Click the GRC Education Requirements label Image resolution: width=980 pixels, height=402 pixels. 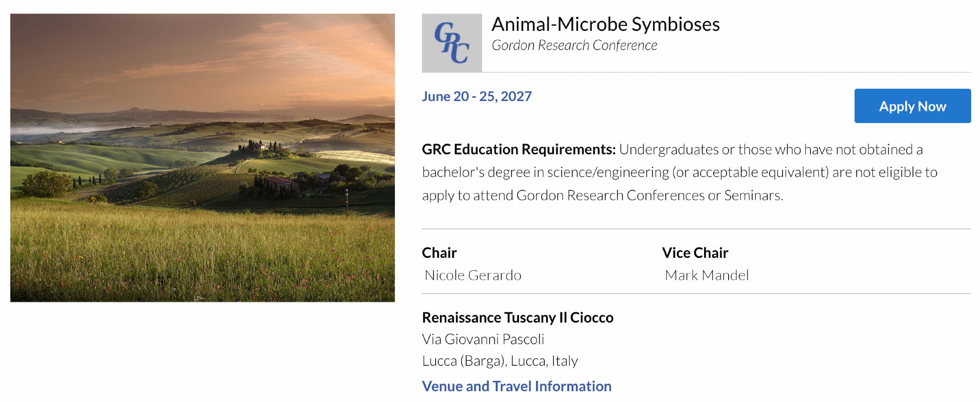point(518,150)
